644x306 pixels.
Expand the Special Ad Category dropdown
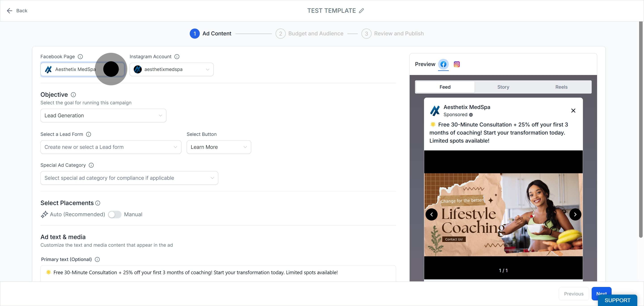(129, 178)
